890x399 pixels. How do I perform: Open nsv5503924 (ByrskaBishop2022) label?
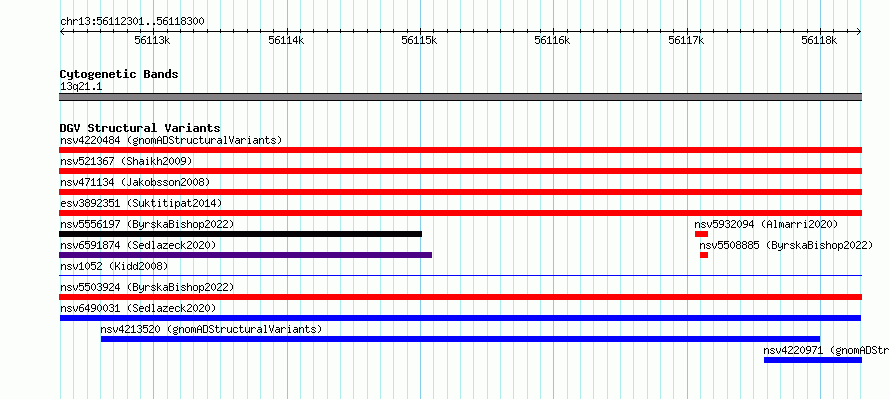tap(147, 287)
